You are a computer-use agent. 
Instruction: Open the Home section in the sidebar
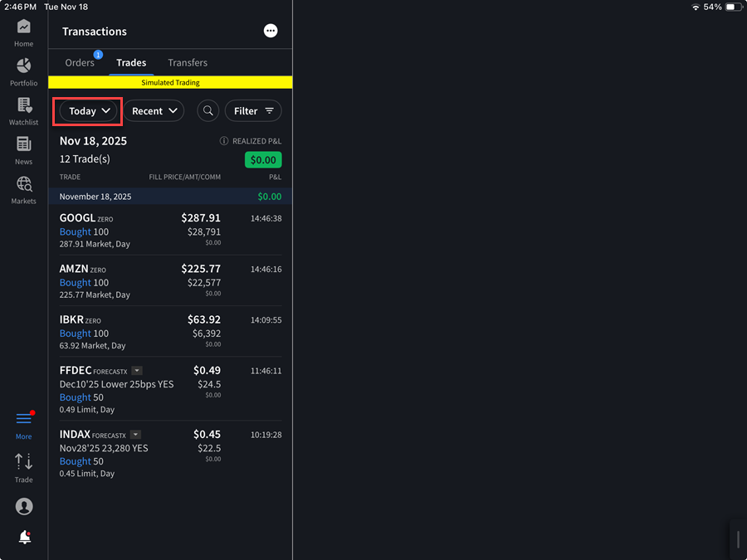(23, 33)
